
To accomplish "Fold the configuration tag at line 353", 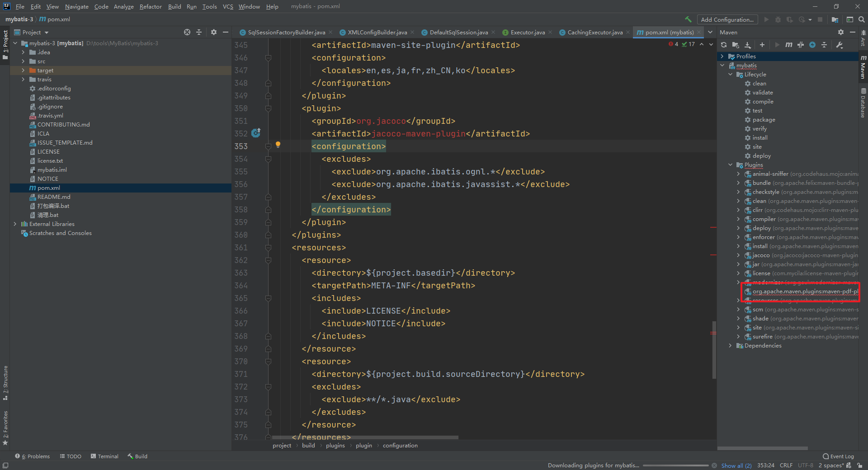I will [x=268, y=146].
